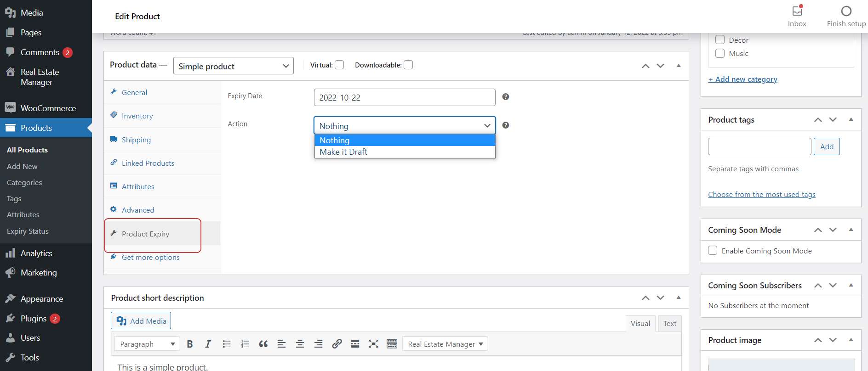Insert a numbered list
The image size is (868, 371).
(x=245, y=344)
